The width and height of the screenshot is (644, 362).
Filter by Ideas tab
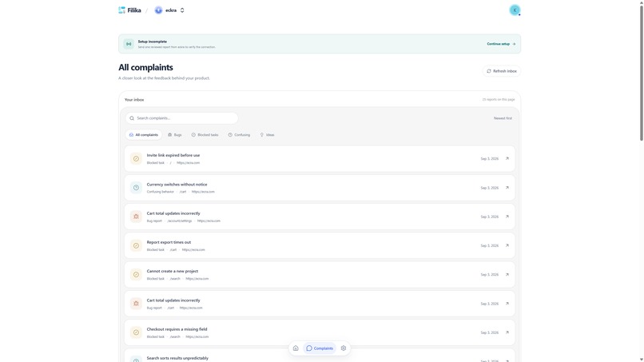point(267,135)
